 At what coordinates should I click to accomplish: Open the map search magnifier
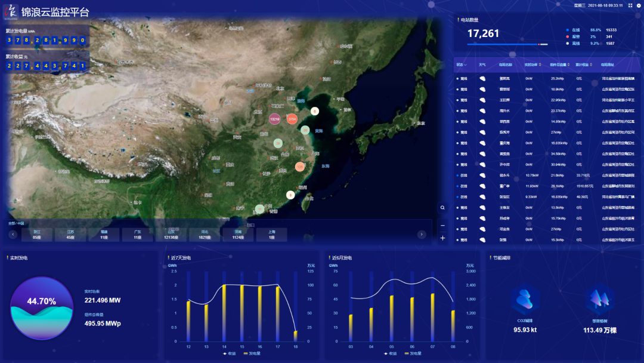pos(442,208)
